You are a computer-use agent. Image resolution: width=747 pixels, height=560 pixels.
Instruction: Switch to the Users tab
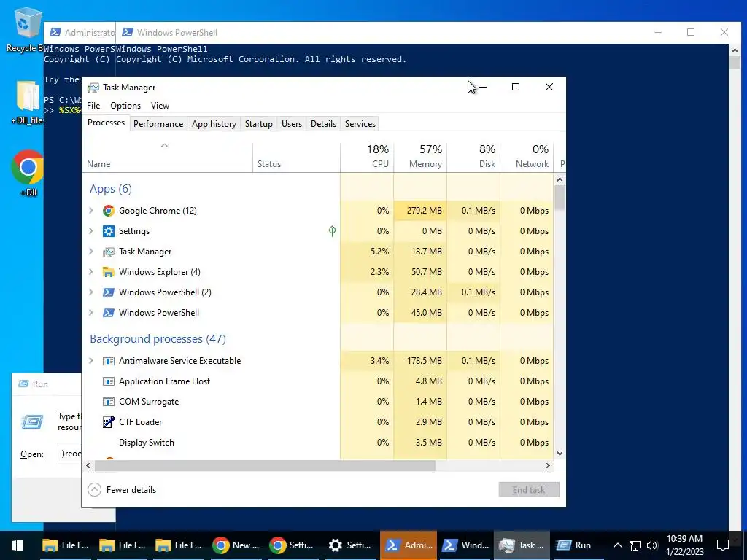(x=292, y=124)
